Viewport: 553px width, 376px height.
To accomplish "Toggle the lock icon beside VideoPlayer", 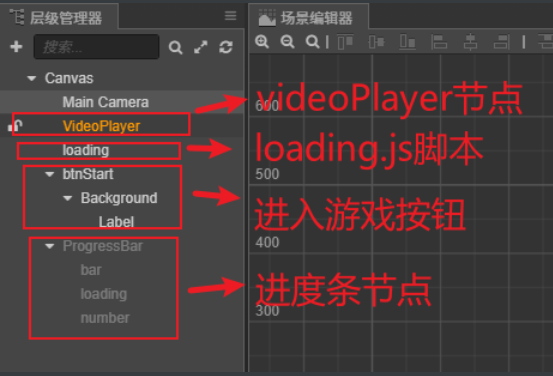I will (x=15, y=126).
